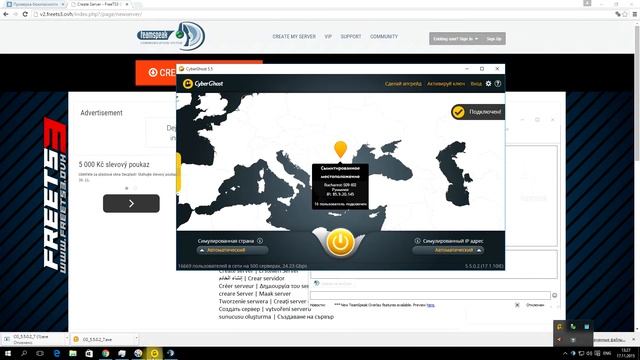Open CyberGhost help question mark
The width and height of the screenshot is (640, 360).
498,84
